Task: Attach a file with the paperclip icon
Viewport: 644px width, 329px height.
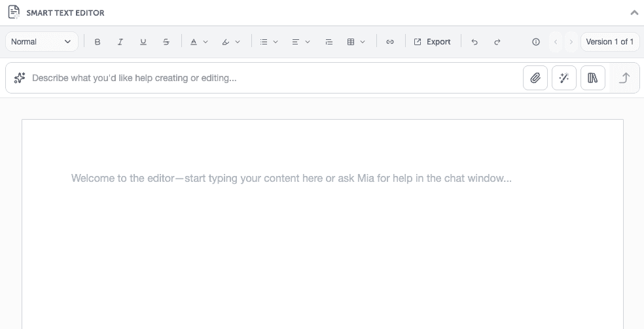Action: click(535, 78)
